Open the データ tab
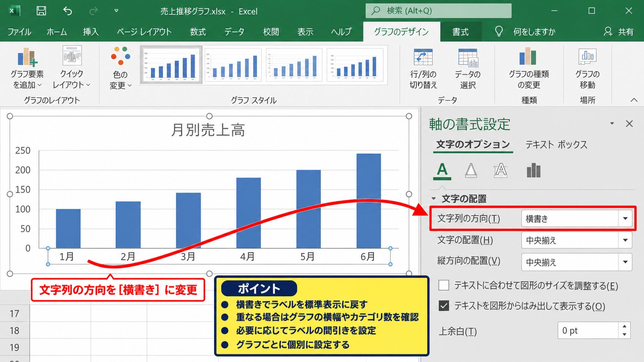 234,32
